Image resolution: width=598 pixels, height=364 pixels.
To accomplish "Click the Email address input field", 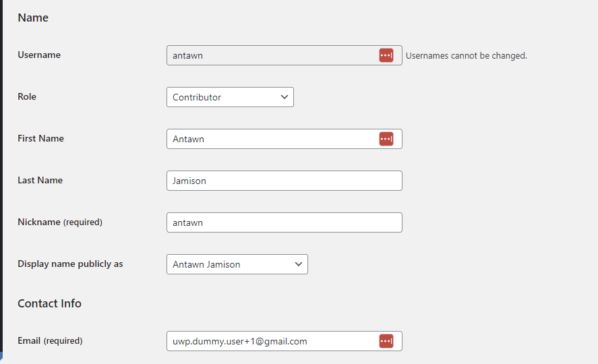I will click(270, 341).
